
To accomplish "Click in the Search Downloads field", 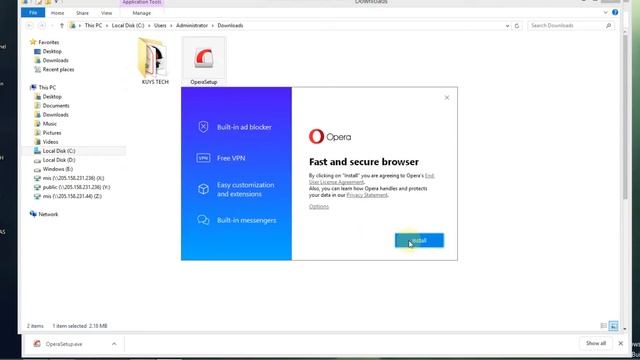I will 566,26.
